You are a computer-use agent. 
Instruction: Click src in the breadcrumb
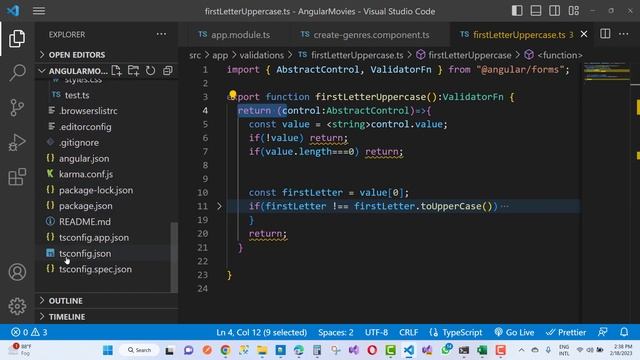(195, 55)
